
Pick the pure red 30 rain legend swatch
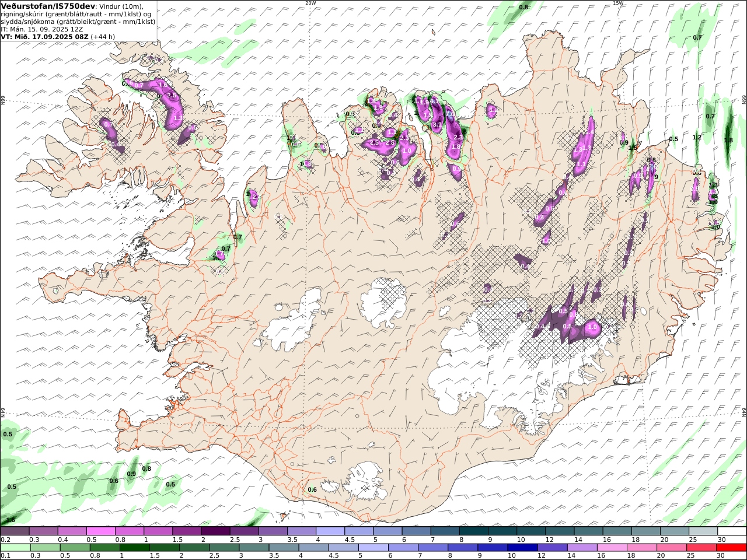(731, 548)
